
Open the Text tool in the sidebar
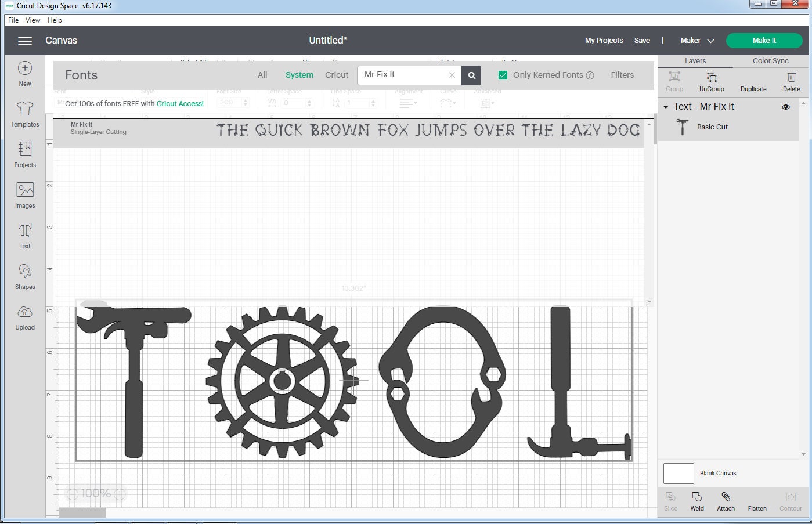[24, 235]
